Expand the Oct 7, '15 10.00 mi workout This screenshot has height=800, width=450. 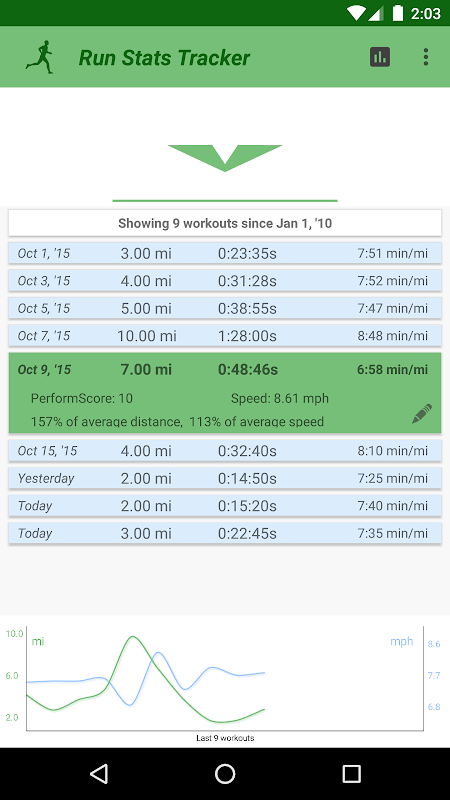coord(225,336)
